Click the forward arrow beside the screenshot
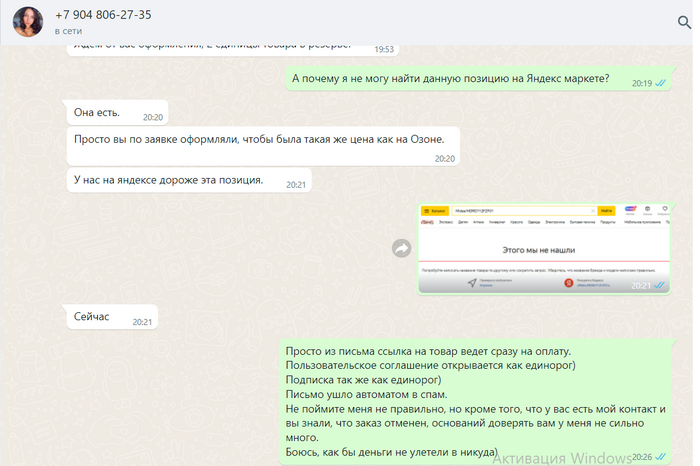The image size is (700, 466). coord(402,248)
